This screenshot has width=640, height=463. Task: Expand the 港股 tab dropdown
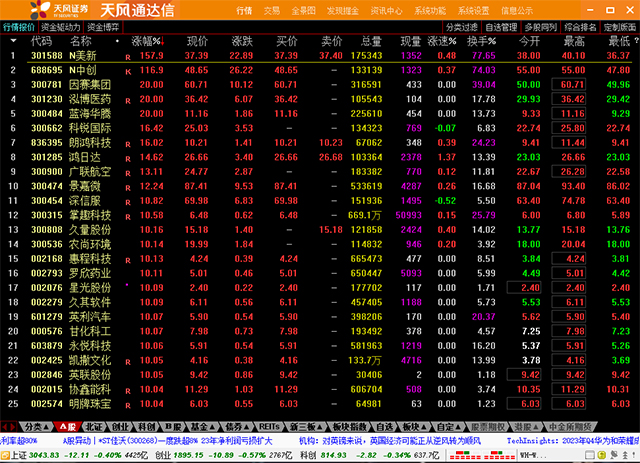click(536, 427)
